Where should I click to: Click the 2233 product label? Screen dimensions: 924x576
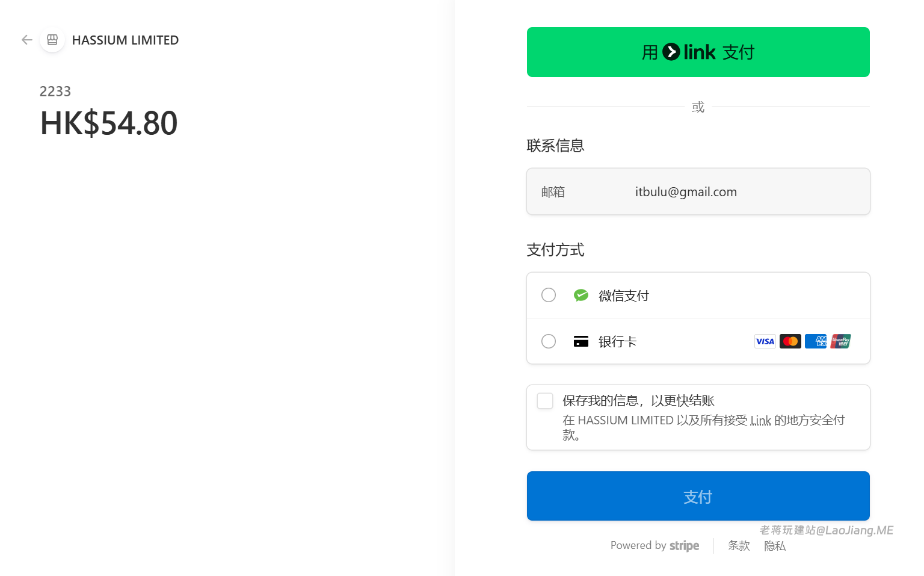click(55, 91)
